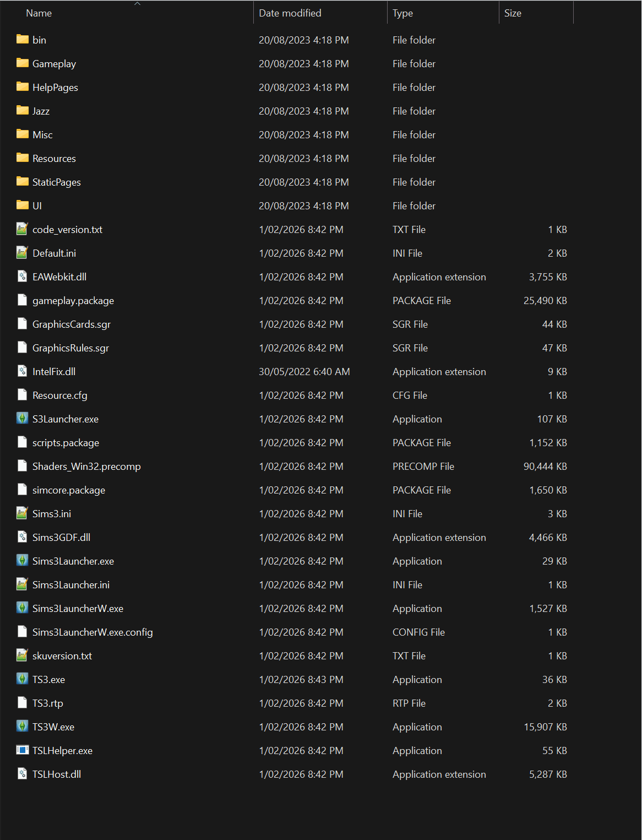Screen dimensions: 642x840
Task: Click the TSLHelper.exe application icon
Action: [x=22, y=750]
